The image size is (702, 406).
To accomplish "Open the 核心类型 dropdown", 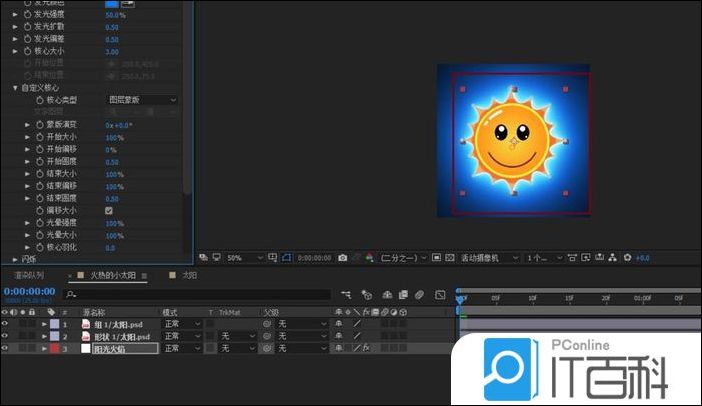I will coord(143,100).
